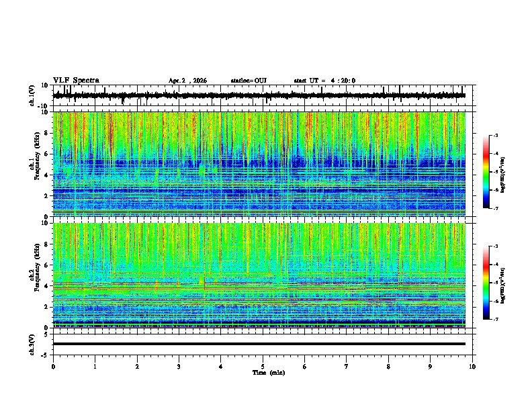This screenshot has height=411, width=532.
Task: Click tick label "2" on the time axis
Action: (137, 367)
